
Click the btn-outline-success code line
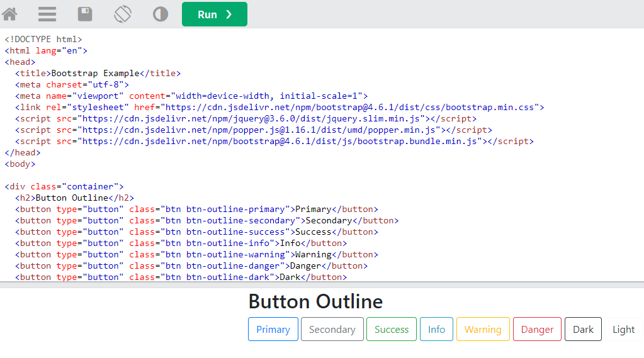[x=196, y=232]
